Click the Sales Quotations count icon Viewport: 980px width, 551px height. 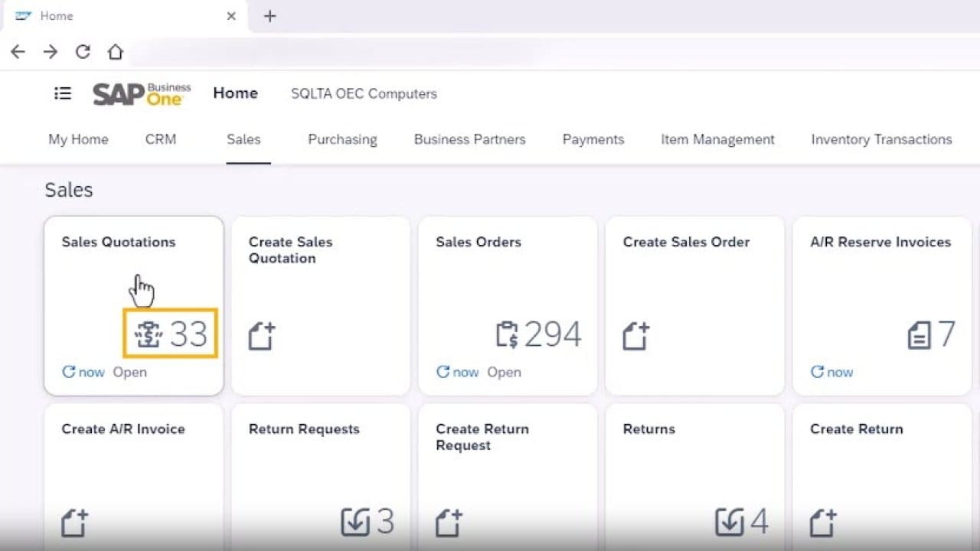pyautogui.click(x=148, y=334)
